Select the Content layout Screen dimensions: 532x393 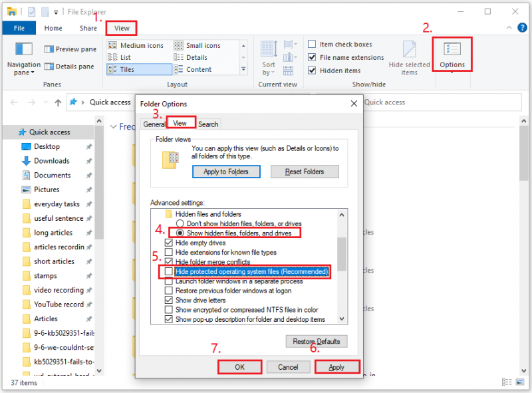tap(193, 69)
